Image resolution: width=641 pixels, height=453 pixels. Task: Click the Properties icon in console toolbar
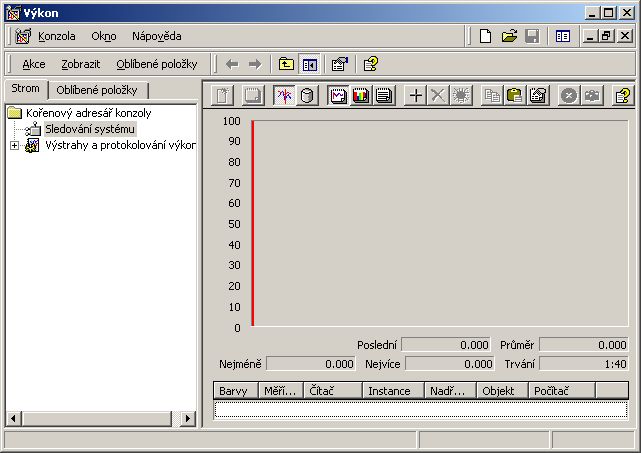[x=340, y=64]
